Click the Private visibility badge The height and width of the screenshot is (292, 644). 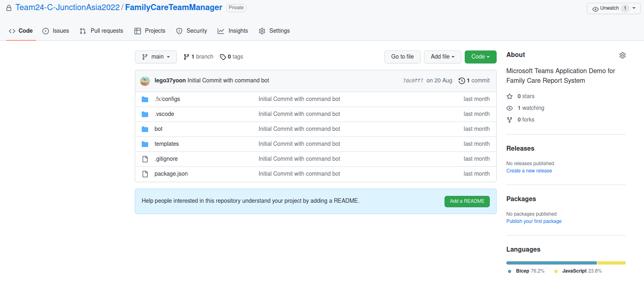click(236, 8)
